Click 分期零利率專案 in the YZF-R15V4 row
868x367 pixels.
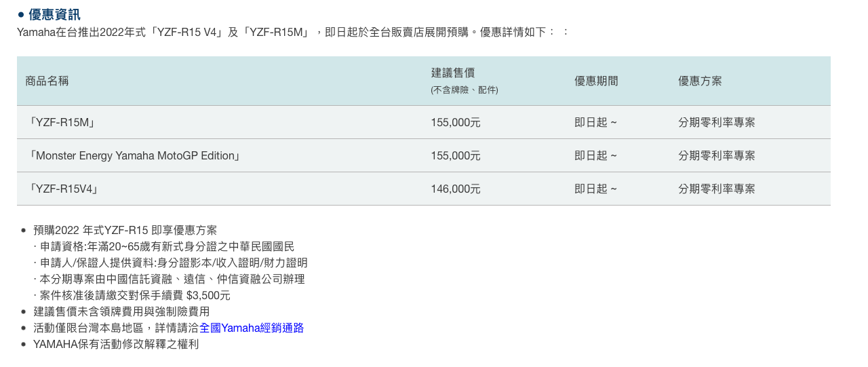pyautogui.click(x=717, y=189)
